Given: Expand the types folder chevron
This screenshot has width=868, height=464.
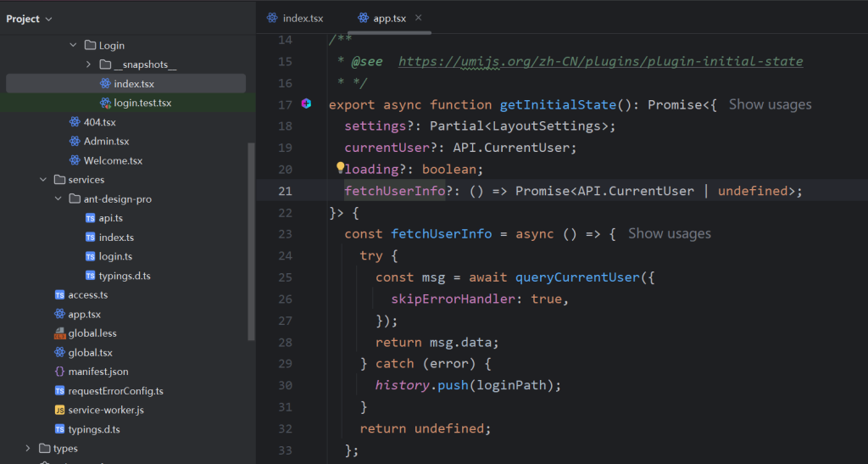Looking at the screenshot, I should [x=28, y=448].
